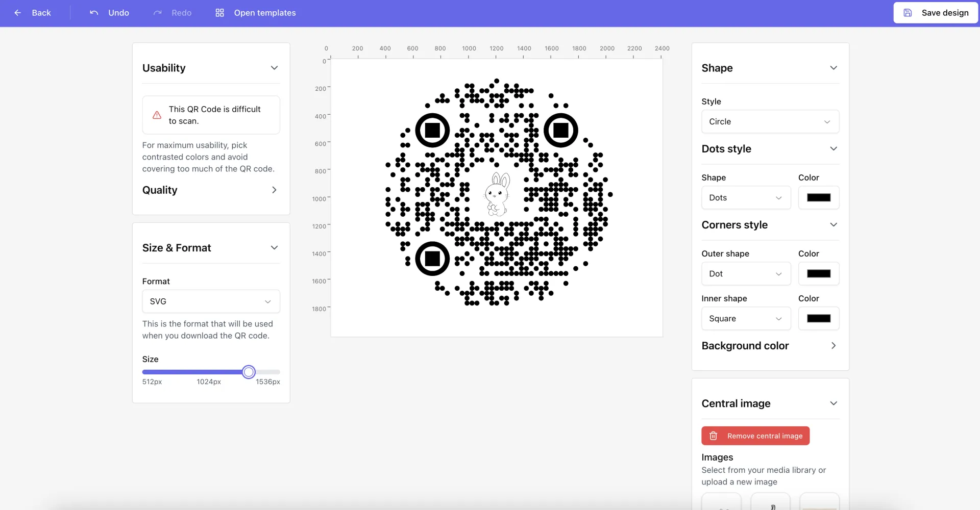
Task: Click the trash icon on Remove central image
Action: click(714, 436)
